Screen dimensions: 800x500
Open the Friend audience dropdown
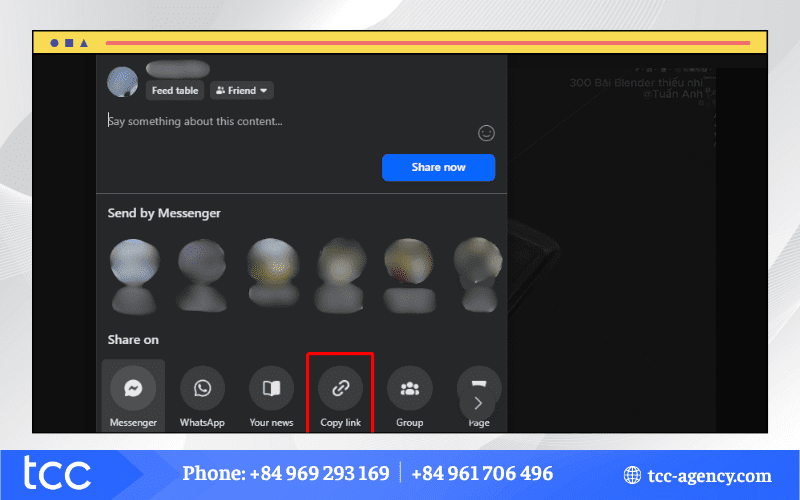point(242,90)
